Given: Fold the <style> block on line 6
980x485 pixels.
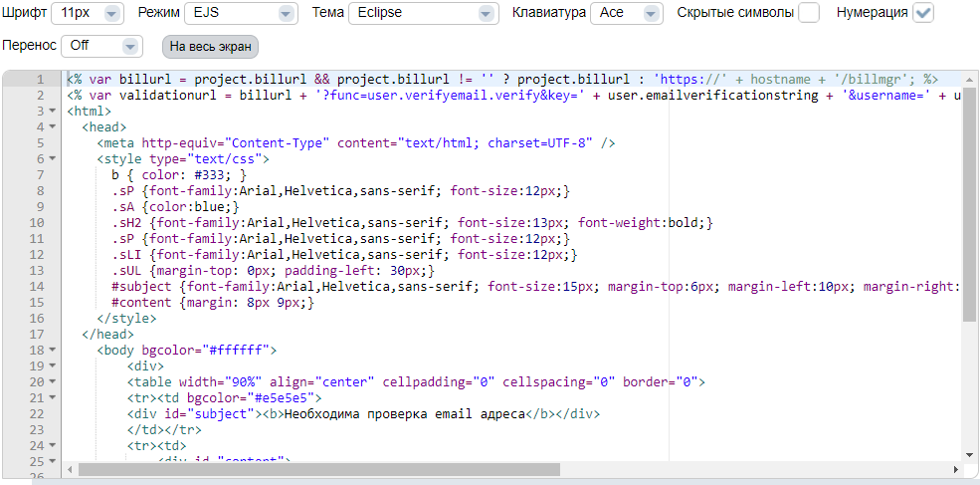Looking at the screenshot, I should pyautogui.click(x=52, y=159).
